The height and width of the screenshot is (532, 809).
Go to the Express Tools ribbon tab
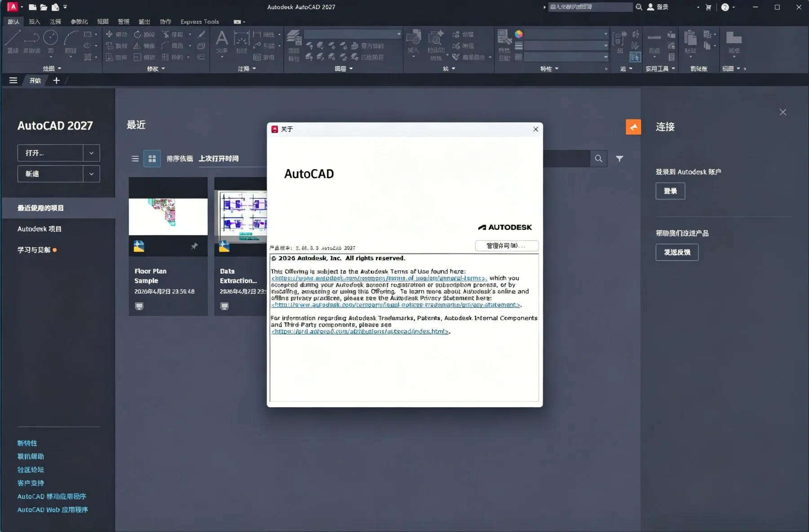coord(200,22)
